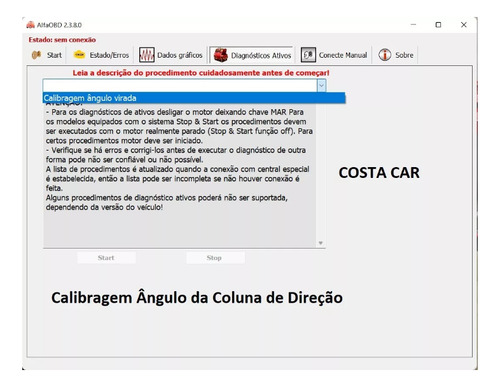The image size is (500, 387).
Task: Click the Diagnósticos Ativos red toolbox icon
Action: 221,55
